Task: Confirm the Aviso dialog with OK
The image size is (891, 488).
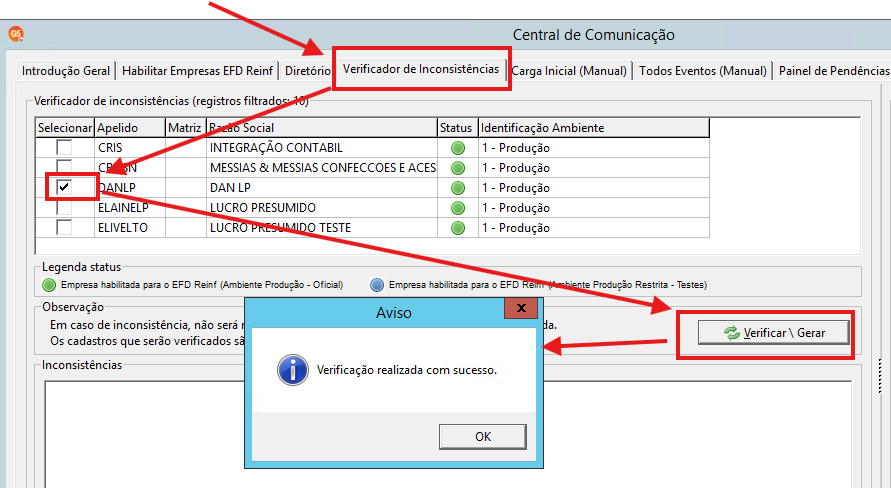Action: tap(483, 436)
